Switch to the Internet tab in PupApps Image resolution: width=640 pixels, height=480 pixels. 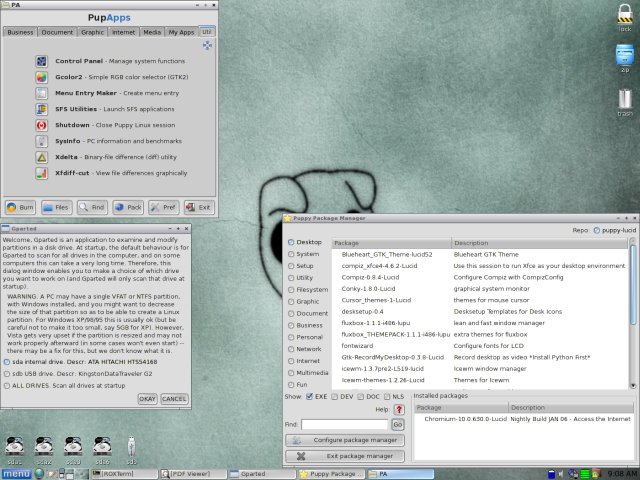click(123, 32)
